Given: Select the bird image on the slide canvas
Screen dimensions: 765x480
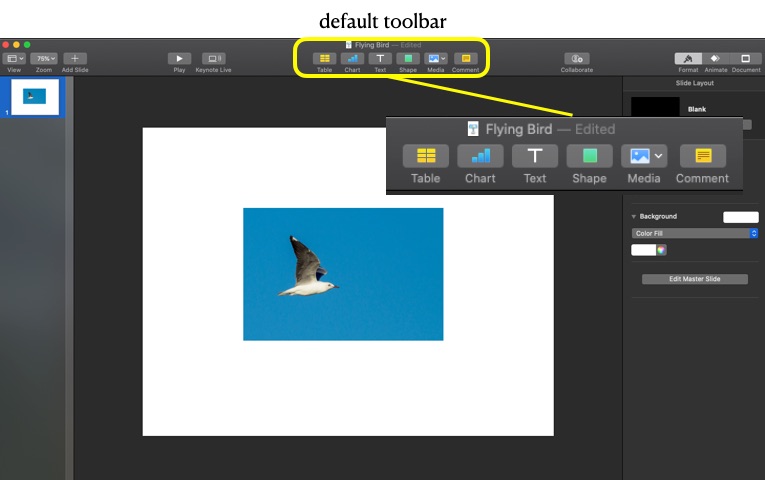Looking at the screenshot, I should [343, 274].
